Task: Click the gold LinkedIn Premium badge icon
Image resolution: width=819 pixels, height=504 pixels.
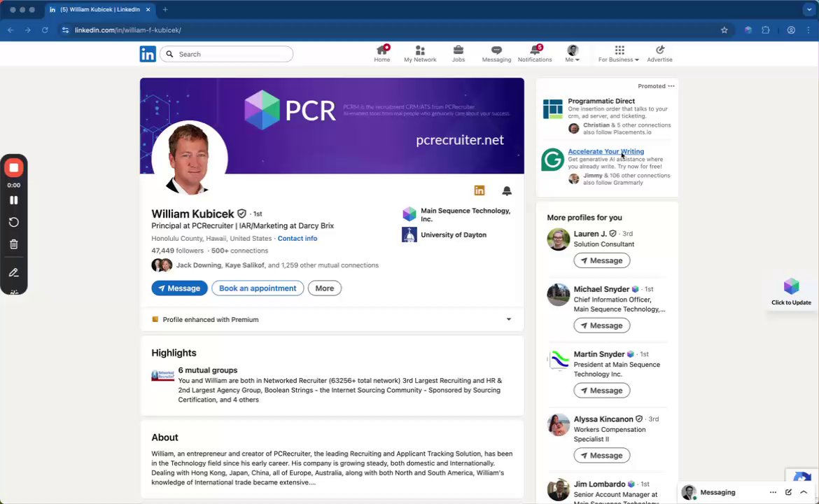Action: tap(479, 190)
